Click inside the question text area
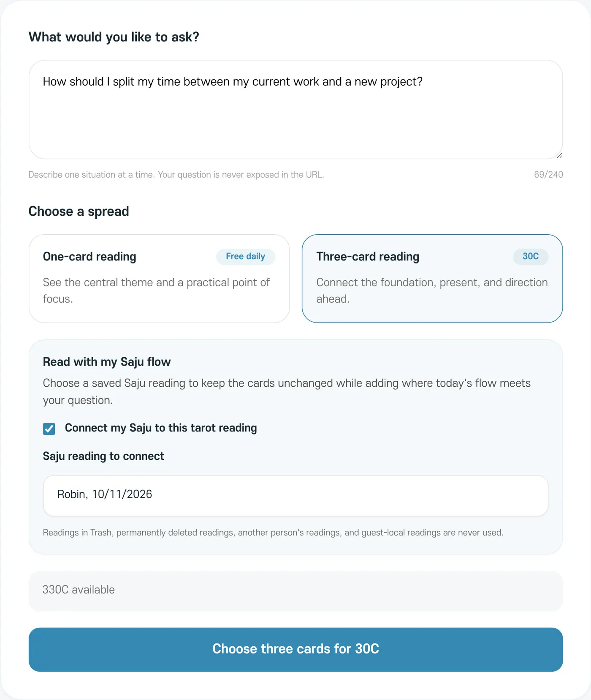 (295, 110)
